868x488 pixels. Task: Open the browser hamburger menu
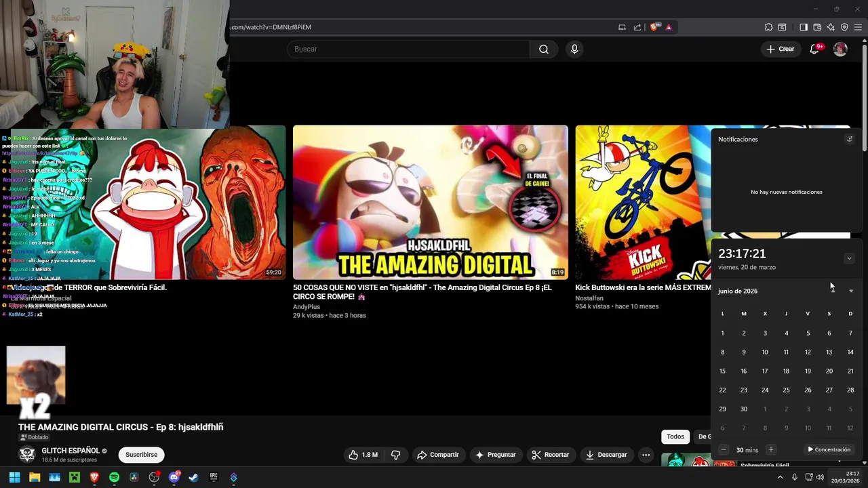[x=858, y=27]
